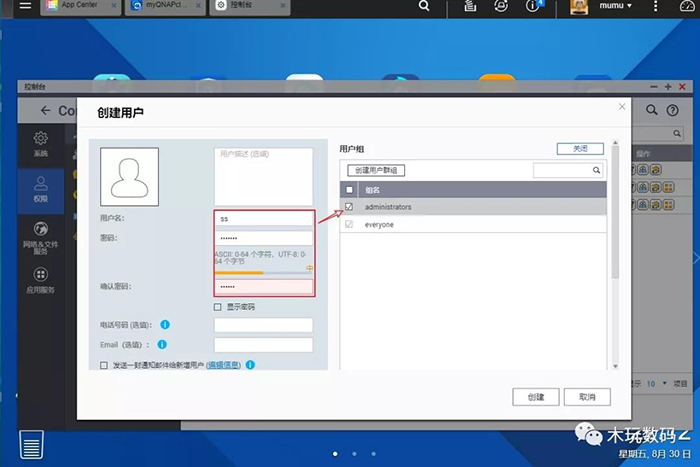Click info icon next to 电话号码

165,325
